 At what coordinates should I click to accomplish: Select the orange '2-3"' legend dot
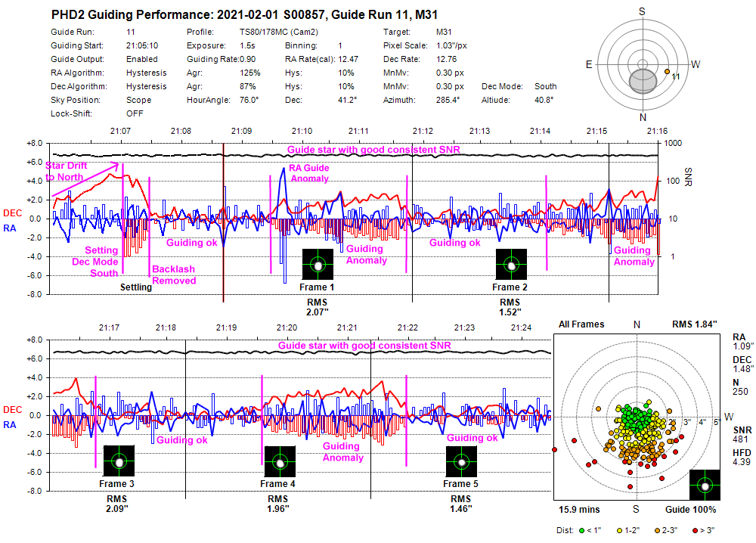coord(657,530)
